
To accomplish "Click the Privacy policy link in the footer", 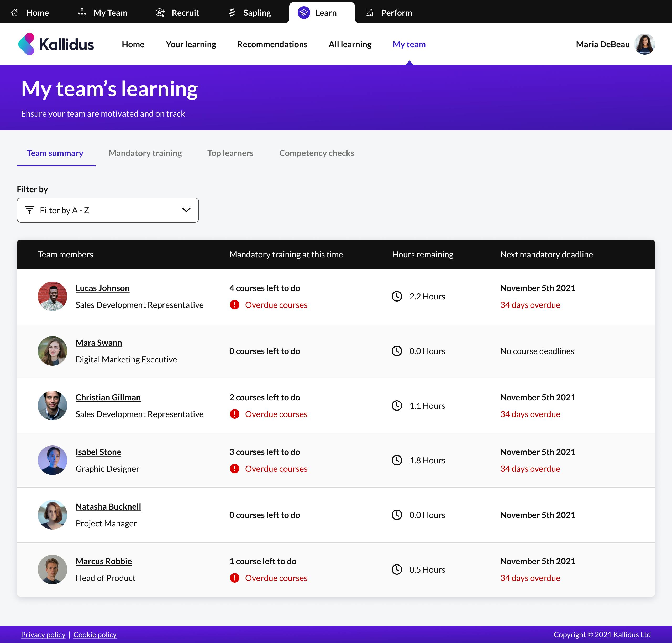I will (x=43, y=634).
